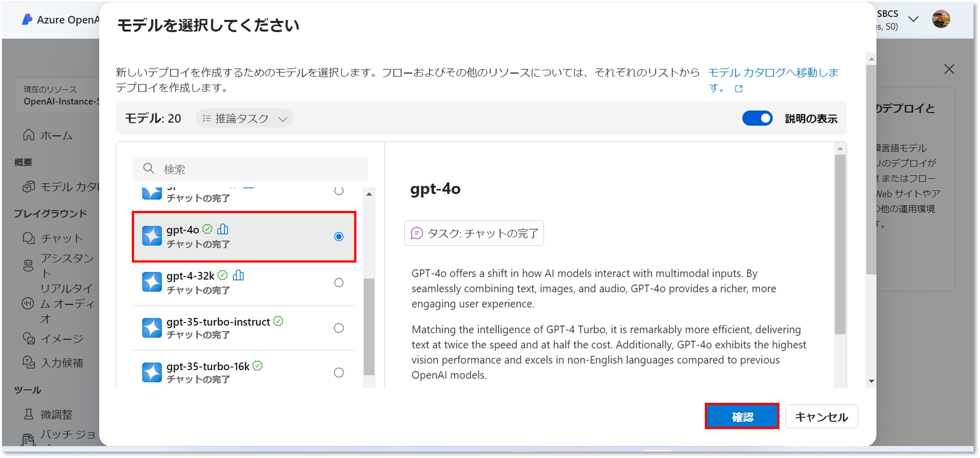This screenshot has height=458, width=980.
Task: Close the background panel with X
Action: click(x=949, y=69)
